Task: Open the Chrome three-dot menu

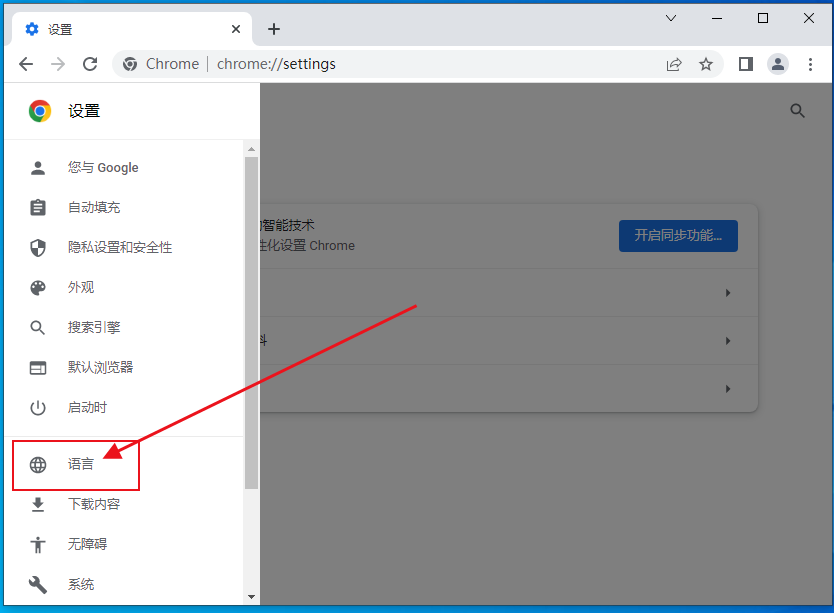Action: [811, 64]
